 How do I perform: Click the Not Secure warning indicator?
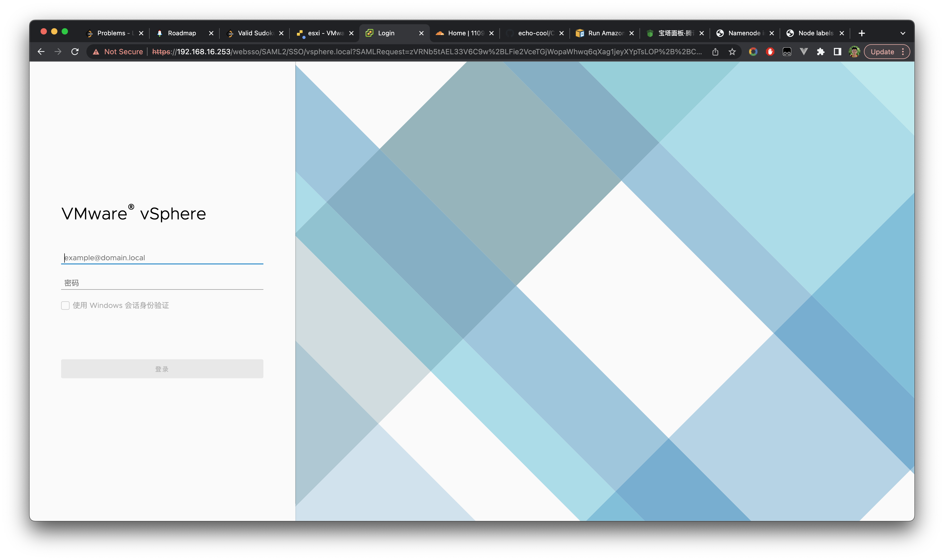[x=118, y=52]
